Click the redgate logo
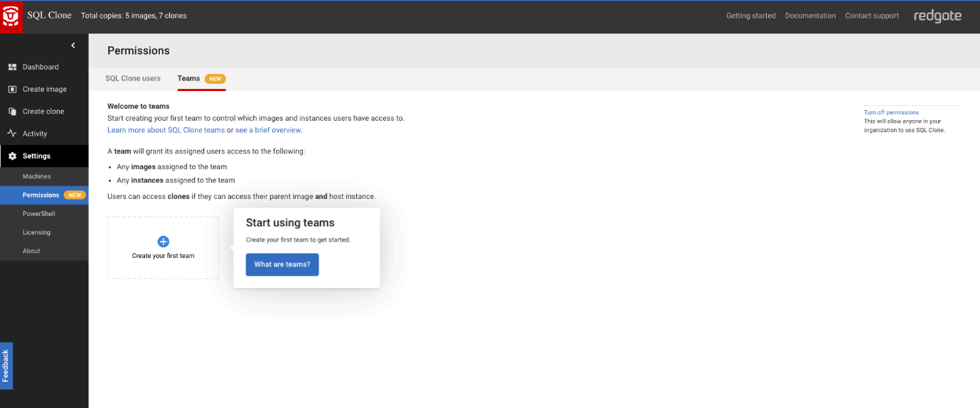Viewport: 980px width, 408px height. (937, 16)
